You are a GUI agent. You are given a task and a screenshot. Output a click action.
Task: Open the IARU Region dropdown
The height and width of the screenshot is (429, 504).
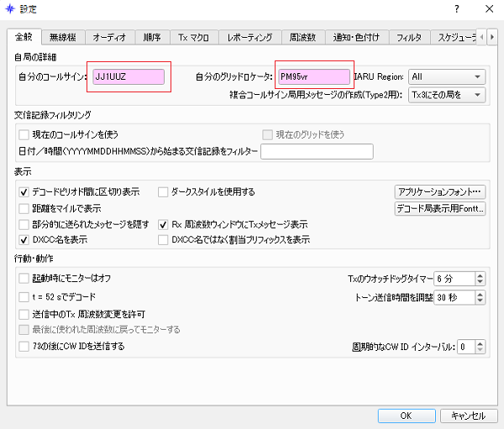click(x=447, y=77)
